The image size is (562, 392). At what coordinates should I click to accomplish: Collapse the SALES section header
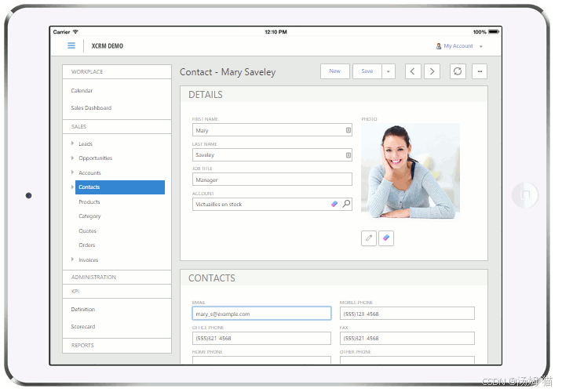[117, 127]
